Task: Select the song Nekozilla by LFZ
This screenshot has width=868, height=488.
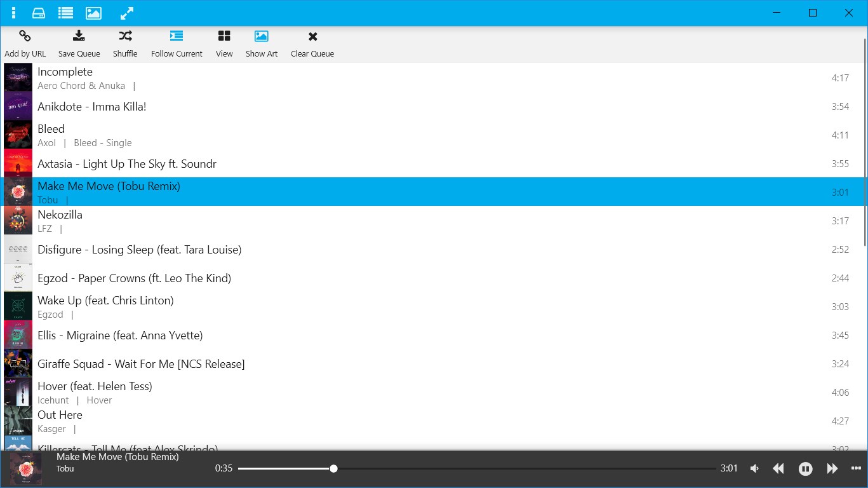Action: coord(254,220)
